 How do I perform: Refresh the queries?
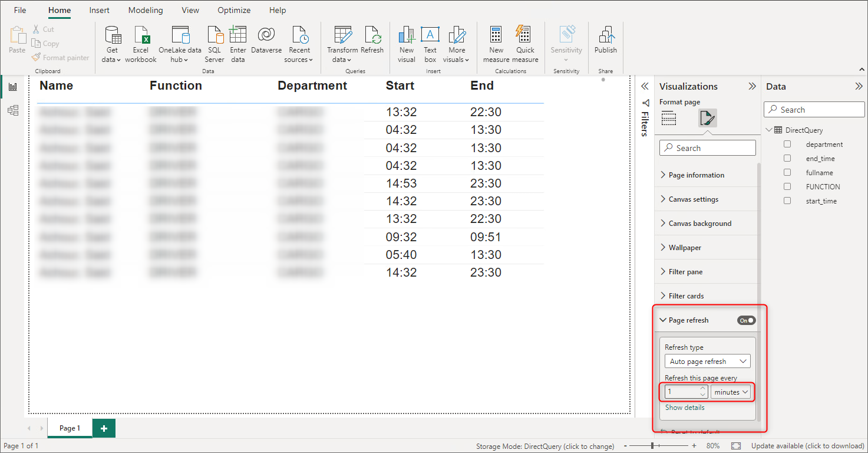pos(372,40)
